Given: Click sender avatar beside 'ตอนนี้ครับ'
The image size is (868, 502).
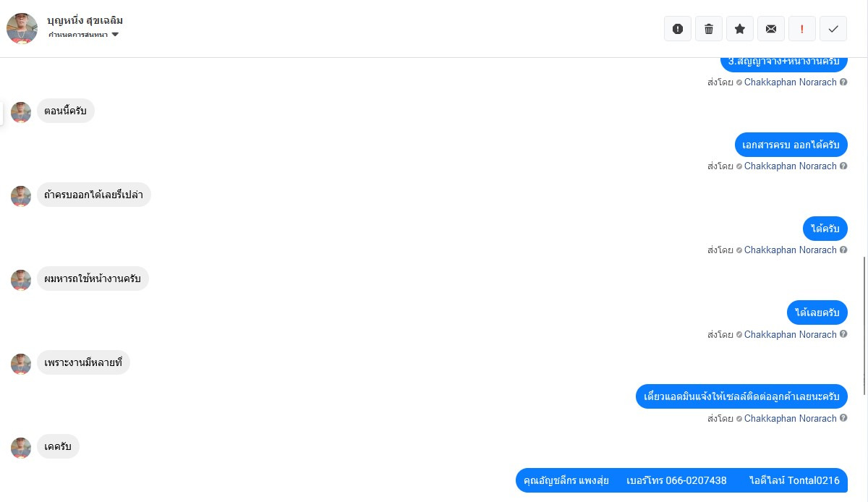Looking at the screenshot, I should [x=21, y=112].
